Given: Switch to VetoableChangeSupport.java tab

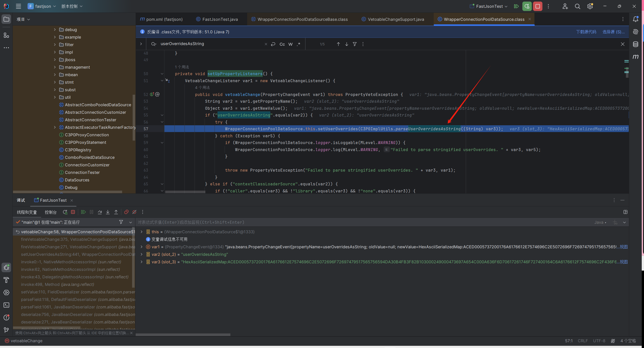Looking at the screenshot, I should coord(393,19).
